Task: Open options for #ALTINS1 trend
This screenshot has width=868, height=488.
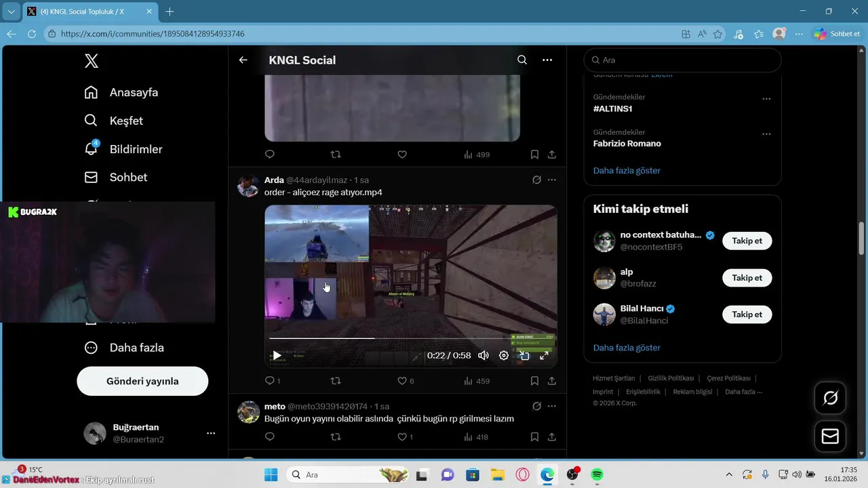Action: point(766,99)
